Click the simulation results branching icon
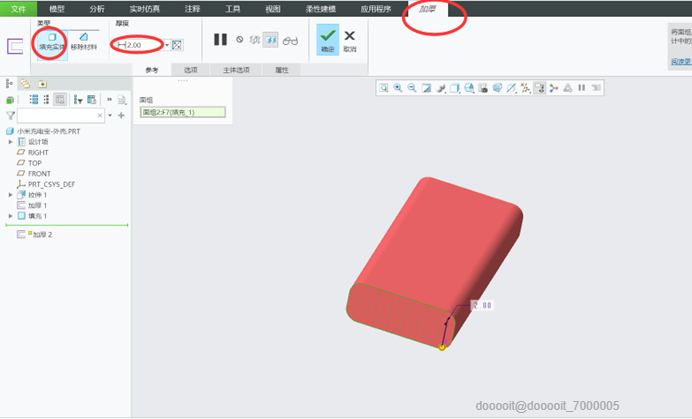692x419 pixels. click(554, 88)
